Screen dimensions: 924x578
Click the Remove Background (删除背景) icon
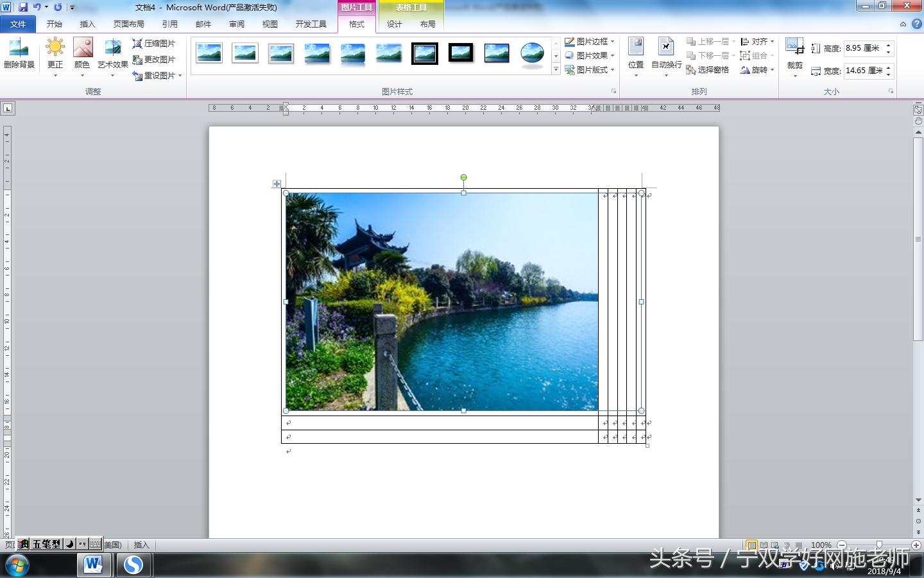tap(19, 49)
